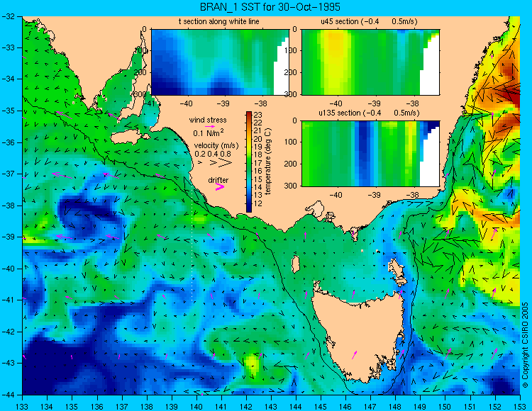532x411 pixels.
Task: Click latitude axis label -35
Action: 8,111
